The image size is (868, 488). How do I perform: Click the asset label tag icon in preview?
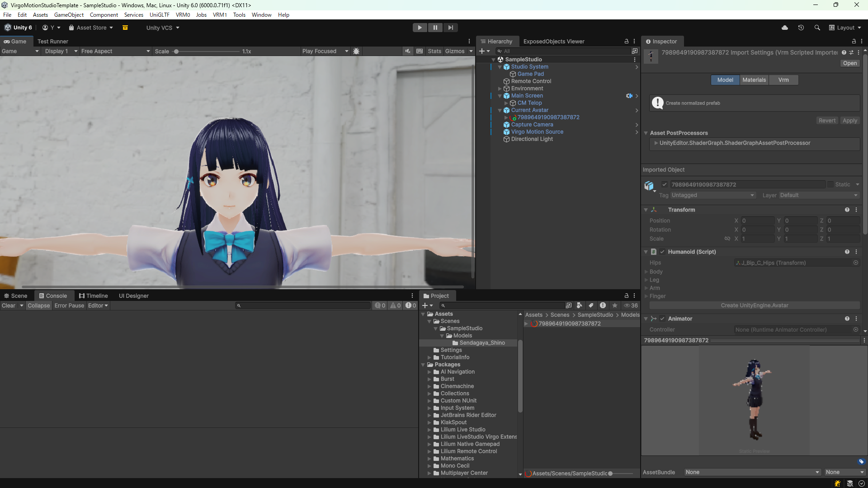click(861, 461)
